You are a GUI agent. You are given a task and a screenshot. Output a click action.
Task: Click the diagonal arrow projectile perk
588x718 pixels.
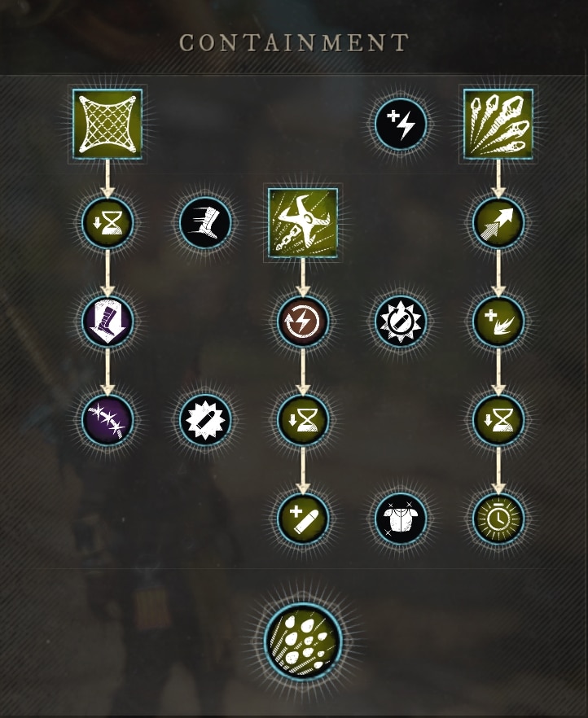(498, 223)
